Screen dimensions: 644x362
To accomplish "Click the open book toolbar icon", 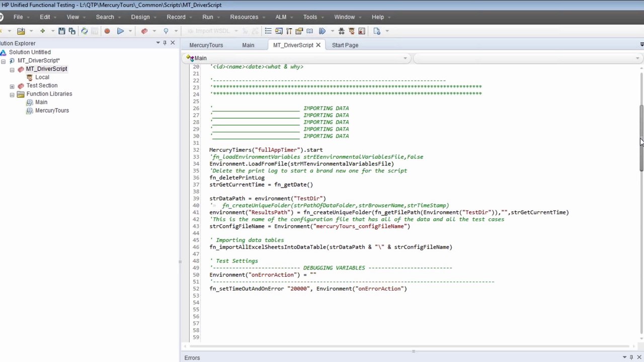I will [309, 31].
